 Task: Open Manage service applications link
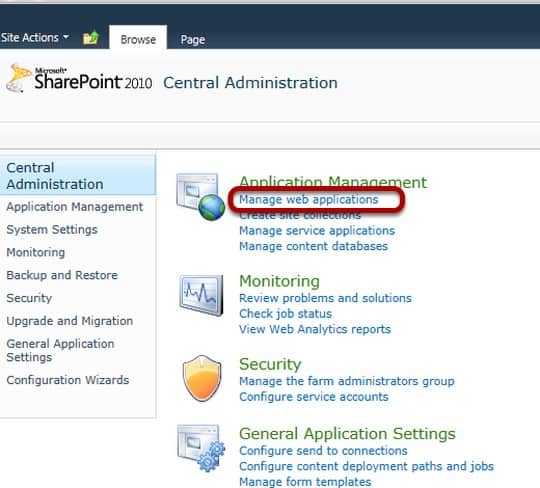pos(317,230)
